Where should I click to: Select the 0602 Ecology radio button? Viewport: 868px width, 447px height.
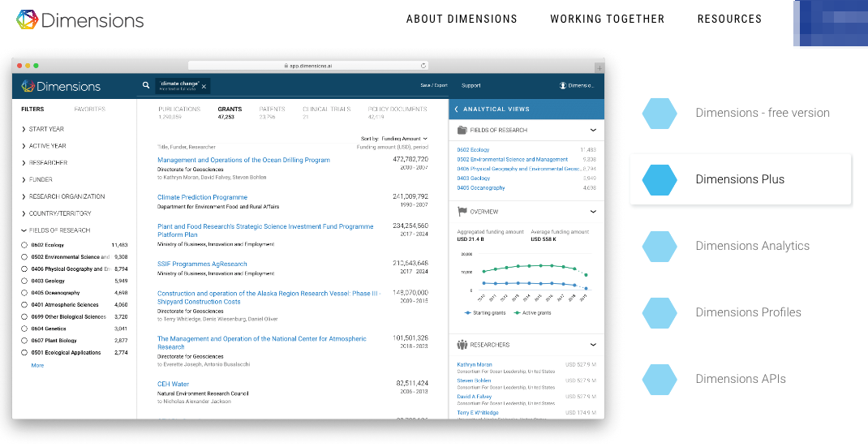[24, 245]
